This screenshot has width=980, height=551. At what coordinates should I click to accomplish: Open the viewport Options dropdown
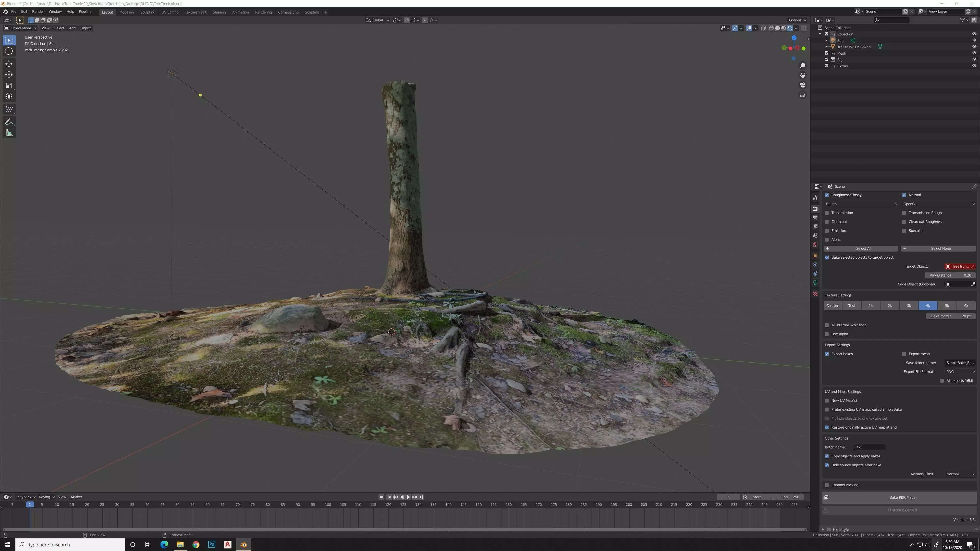(x=797, y=20)
